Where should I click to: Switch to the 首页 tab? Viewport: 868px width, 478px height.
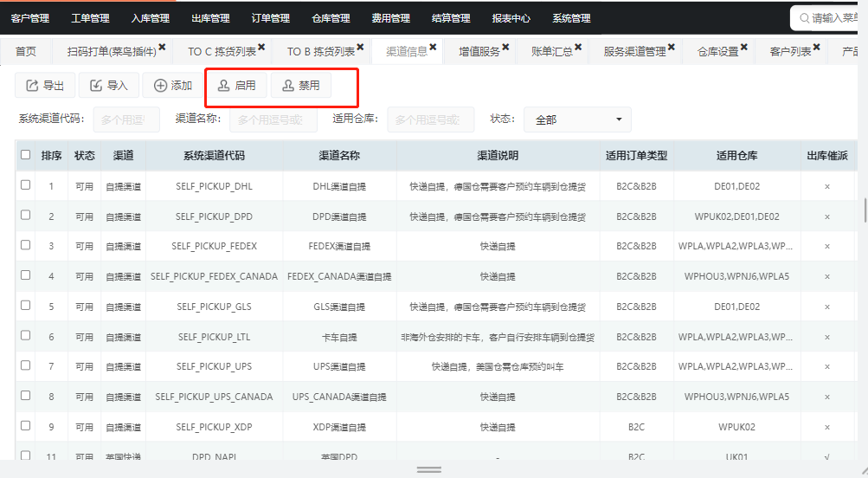[x=25, y=51]
